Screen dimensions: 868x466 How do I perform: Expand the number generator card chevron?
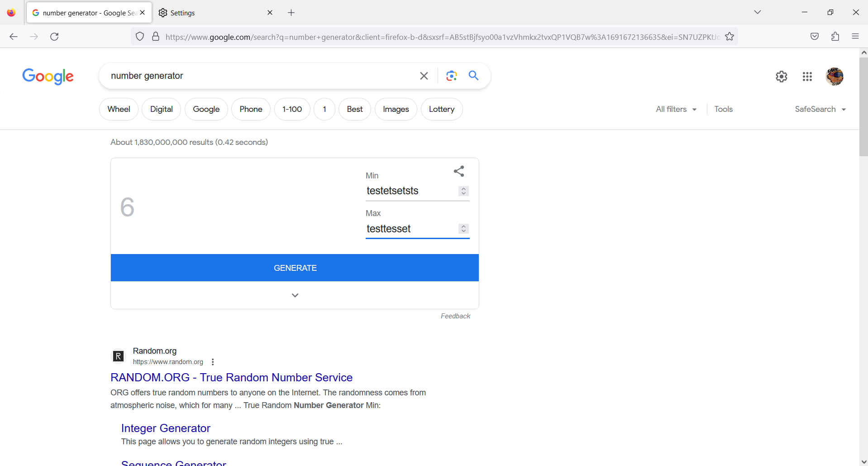[295, 295]
